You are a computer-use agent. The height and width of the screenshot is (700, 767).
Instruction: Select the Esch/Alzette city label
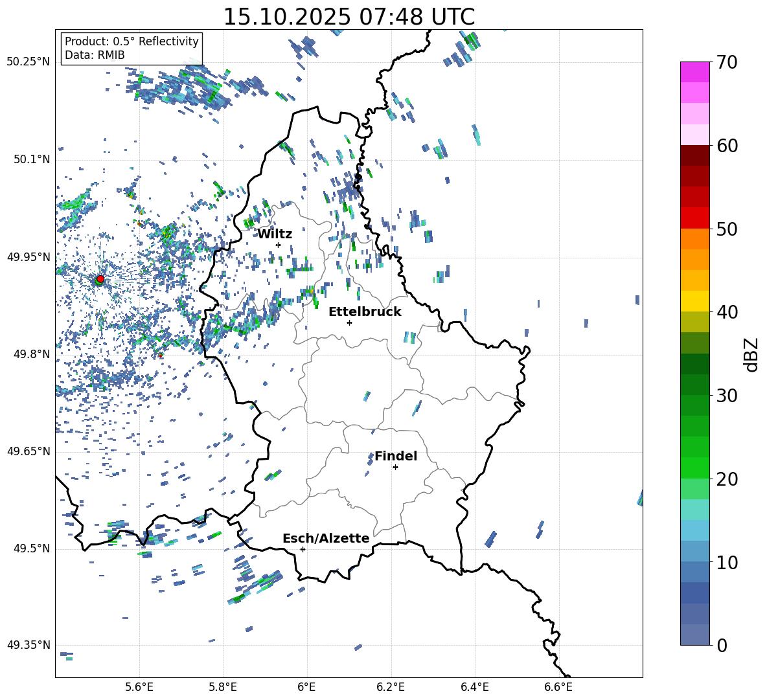click(326, 538)
